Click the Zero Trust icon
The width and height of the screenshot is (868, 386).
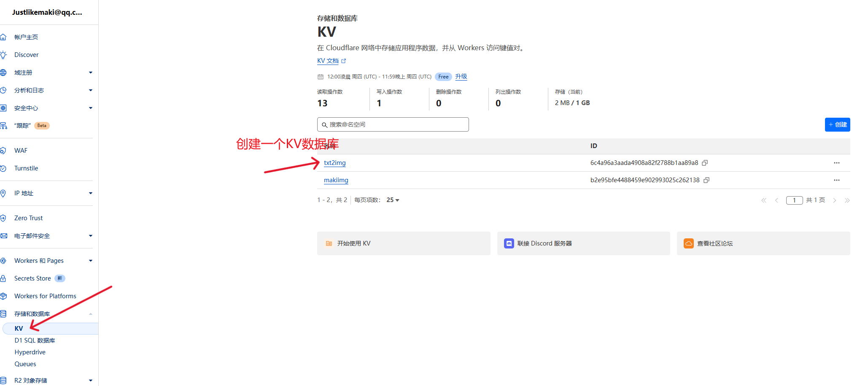tap(3, 218)
